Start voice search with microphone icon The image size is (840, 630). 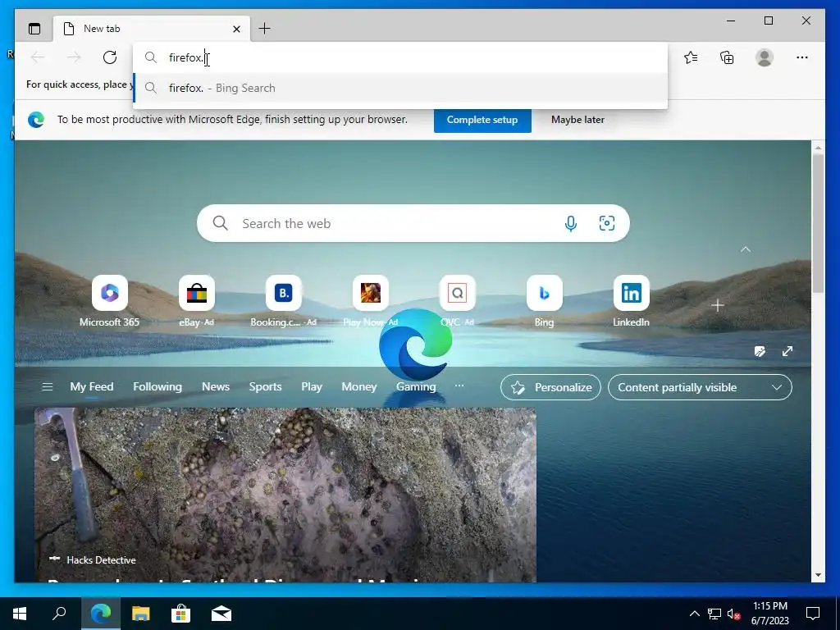pos(571,223)
